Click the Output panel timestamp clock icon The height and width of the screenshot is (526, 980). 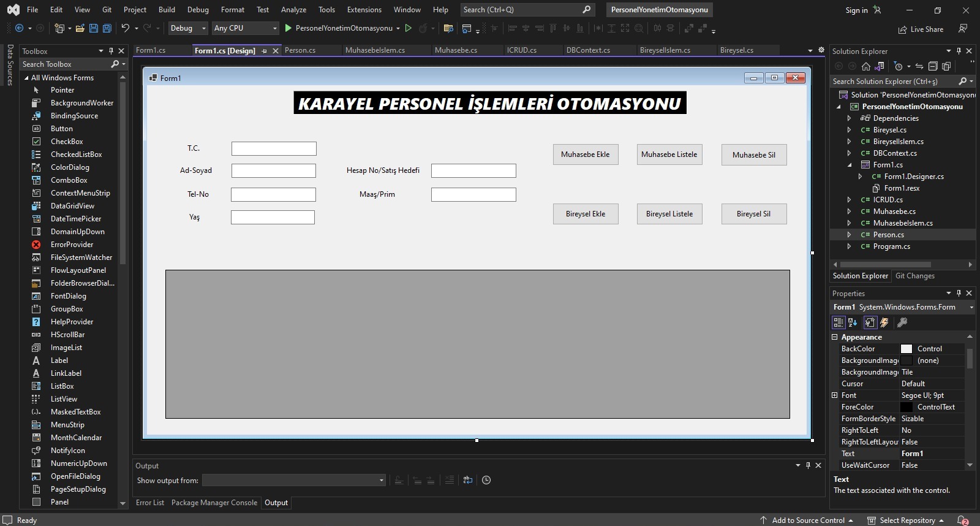(486, 480)
